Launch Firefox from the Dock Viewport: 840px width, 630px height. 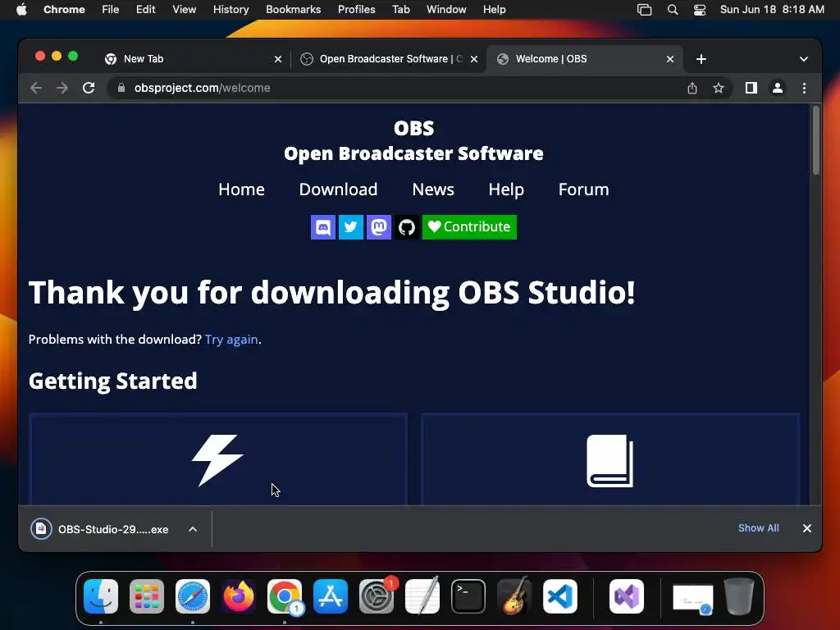[x=239, y=596]
